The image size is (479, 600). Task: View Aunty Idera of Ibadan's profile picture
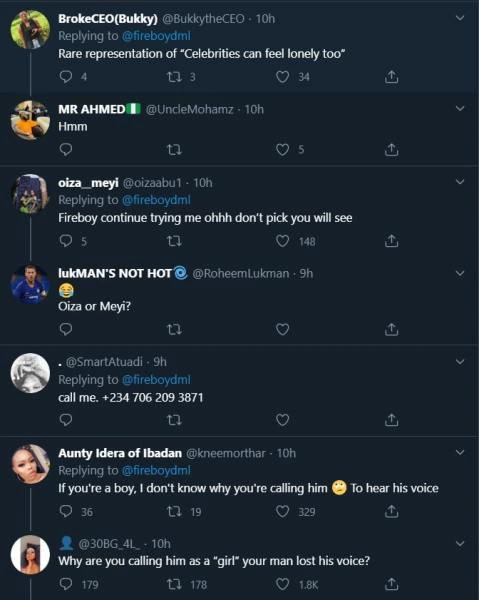pyautogui.click(x=30, y=464)
